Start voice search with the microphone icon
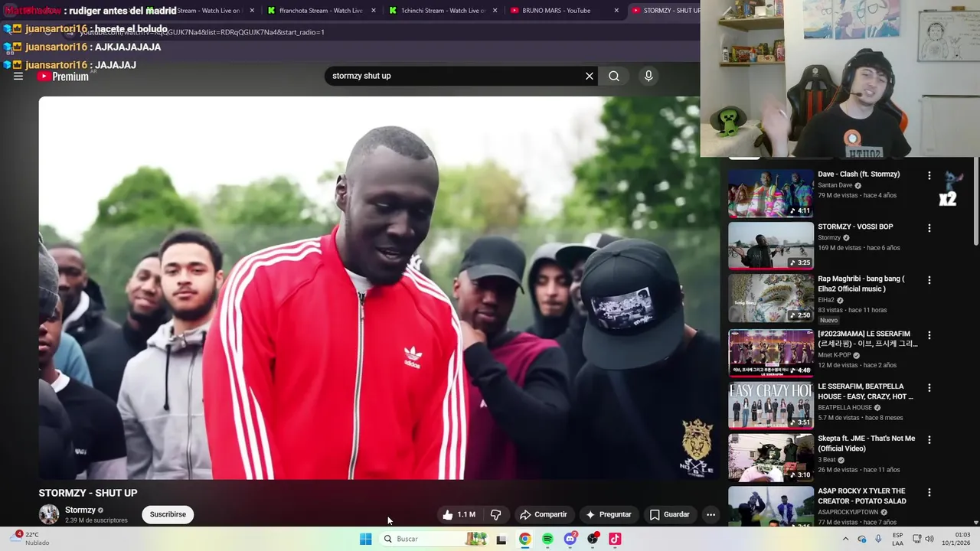The height and width of the screenshot is (551, 980). [648, 76]
